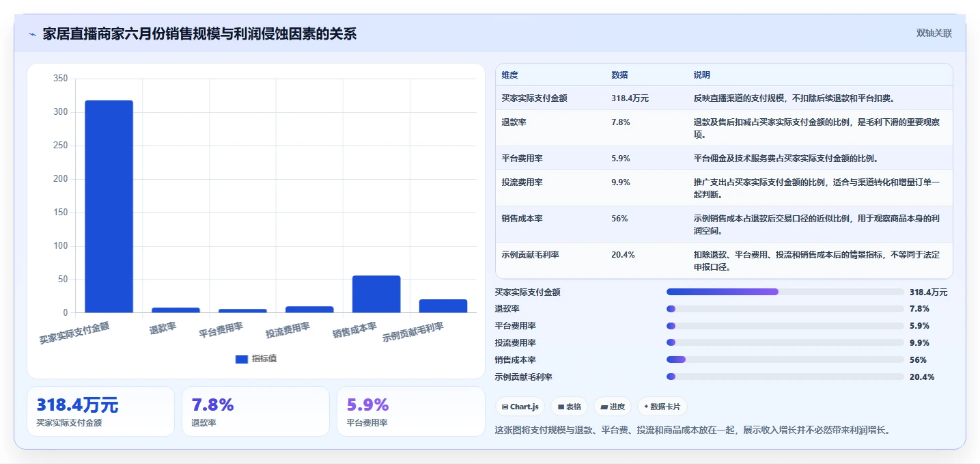Click the 买家实际支付金额 progress bar
This screenshot has height=464, width=980.
[x=785, y=292]
